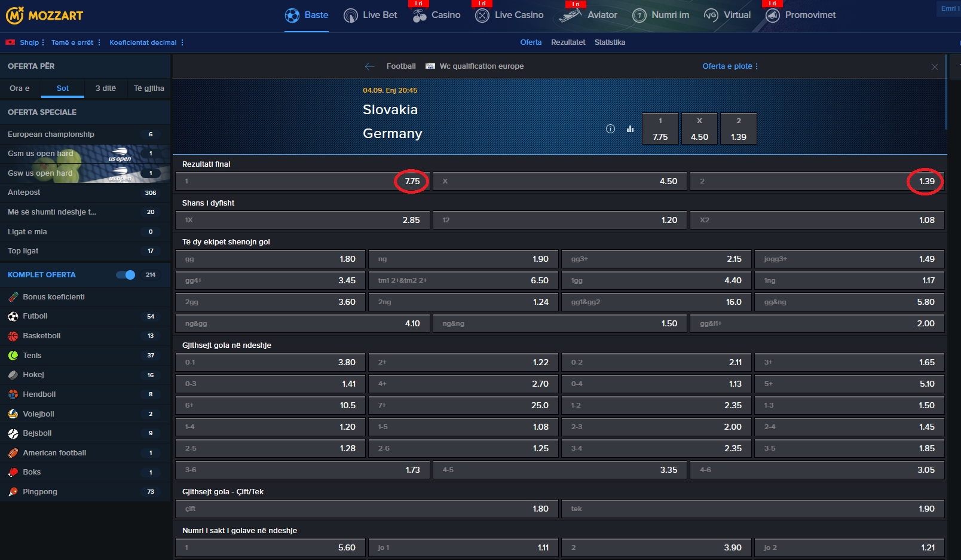Bet ng at 1.90

click(463, 259)
